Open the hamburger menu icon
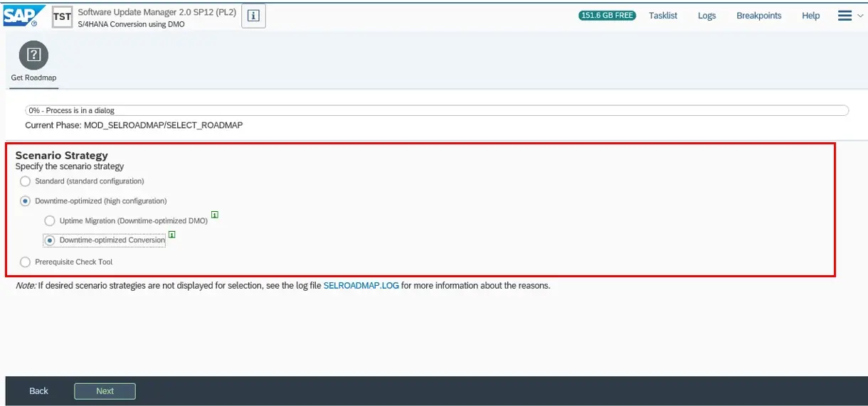The height and width of the screenshot is (406, 868). [x=845, y=16]
